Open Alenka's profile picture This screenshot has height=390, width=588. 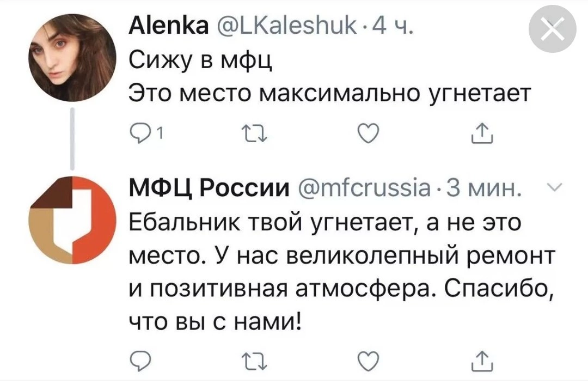click(x=73, y=58)
